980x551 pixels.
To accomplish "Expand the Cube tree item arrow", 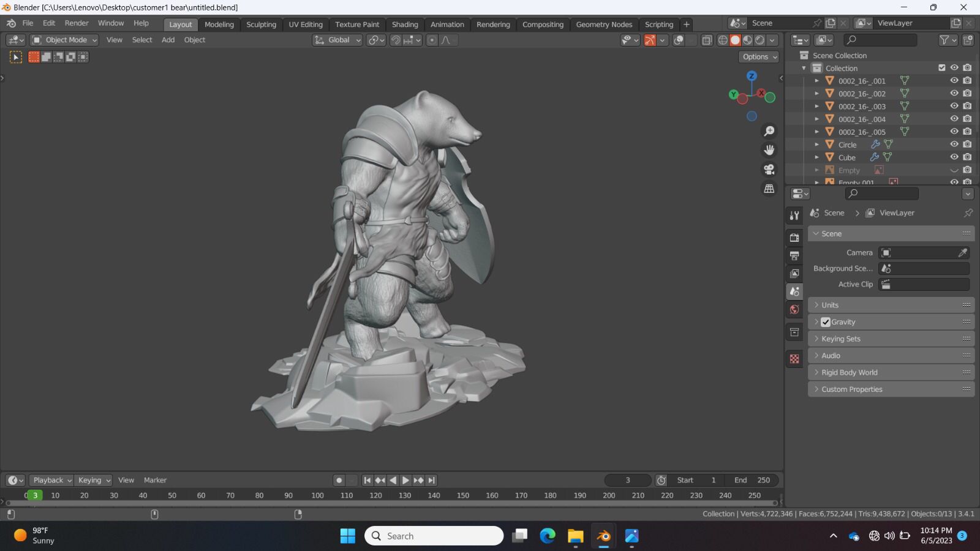I will (x=816, y=157).
